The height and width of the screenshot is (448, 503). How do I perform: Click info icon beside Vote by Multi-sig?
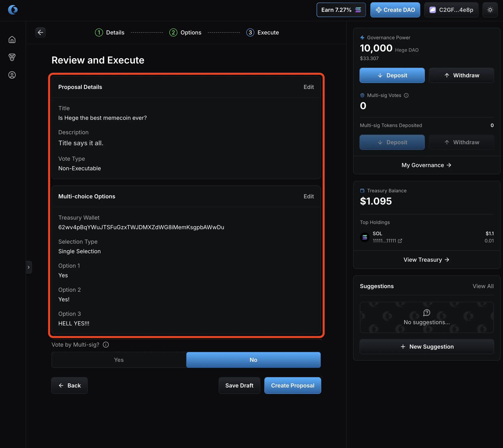106,345
